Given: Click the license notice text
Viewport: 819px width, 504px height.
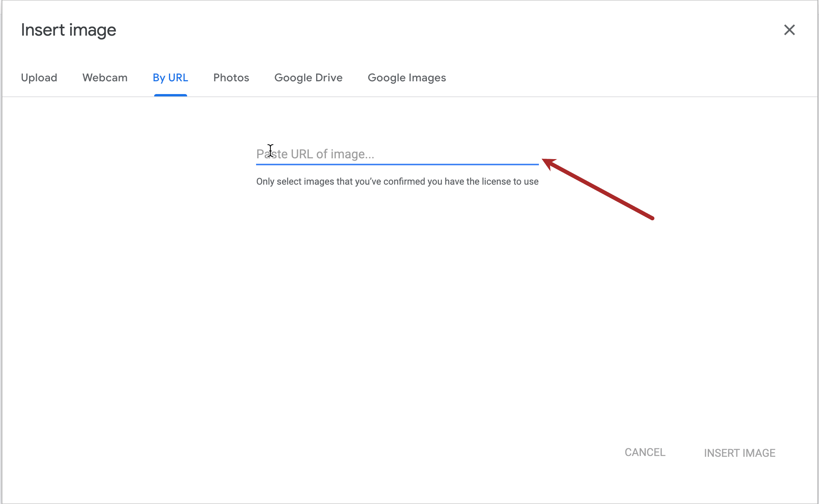Looking at the screenshot, I should [397, 182].
